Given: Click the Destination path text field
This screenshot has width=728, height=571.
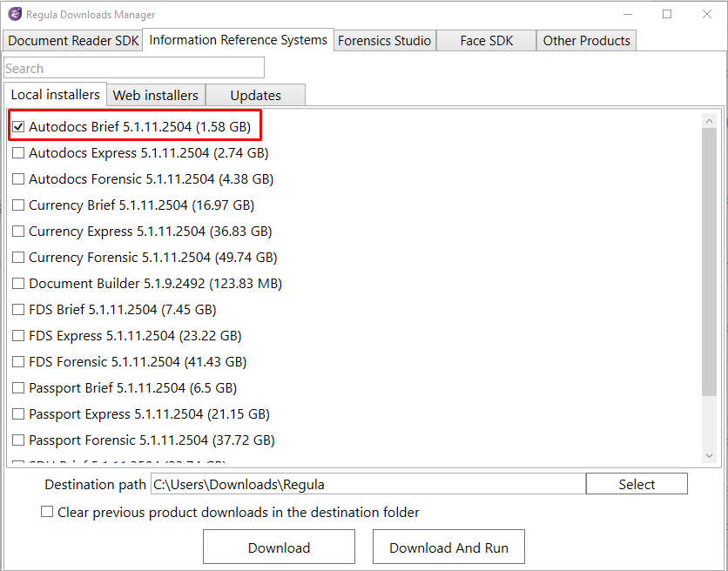Looking at the screenshot, I should coord(367,484).
